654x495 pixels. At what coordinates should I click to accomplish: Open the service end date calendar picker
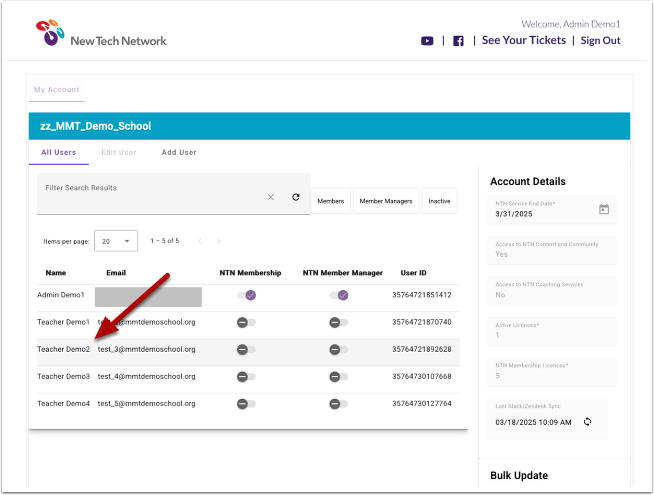603,209
